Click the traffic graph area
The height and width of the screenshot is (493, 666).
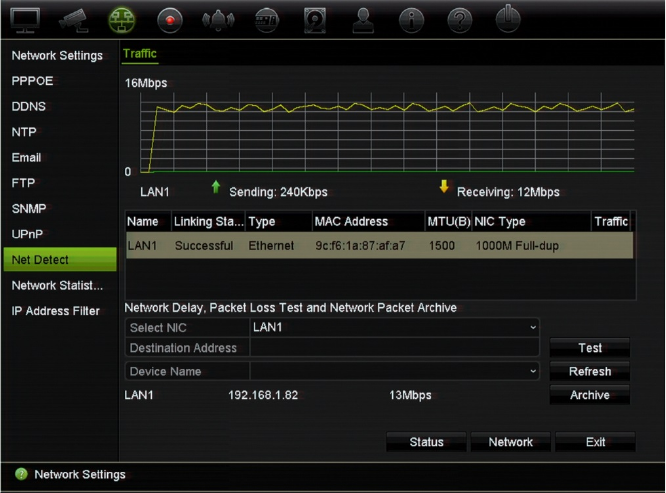coord(387,132)
